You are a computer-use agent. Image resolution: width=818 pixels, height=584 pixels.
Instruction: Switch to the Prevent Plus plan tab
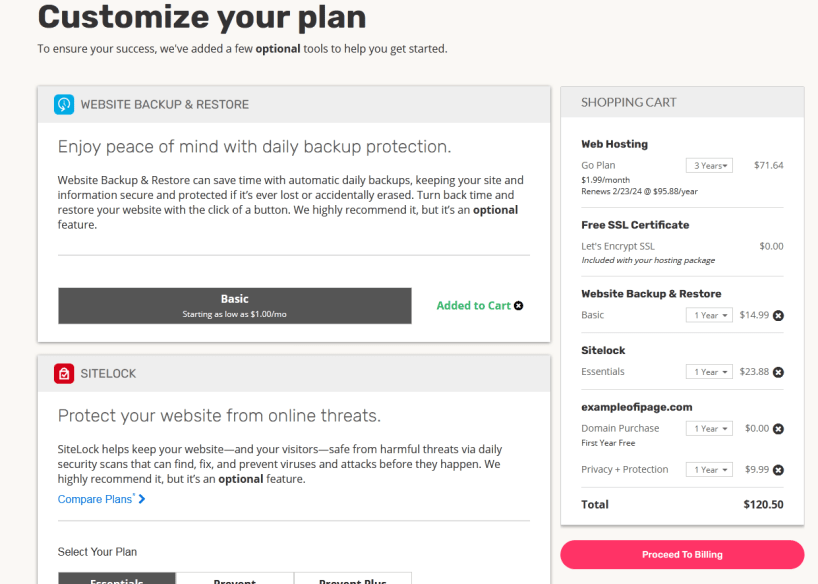[353, 579]
